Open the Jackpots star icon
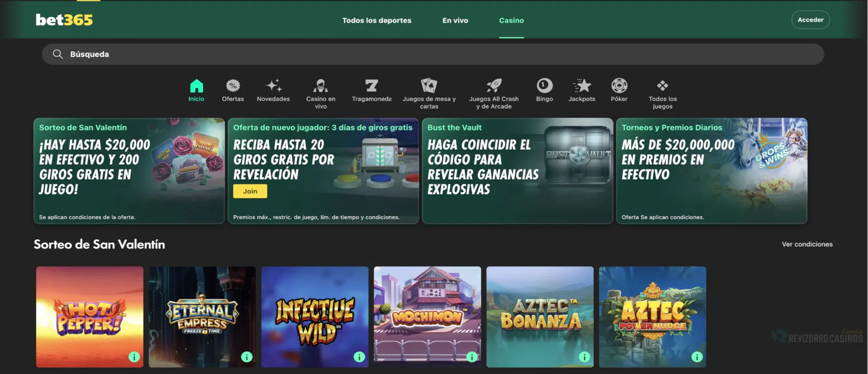The width and height of the screenshot is (868, 374). (582, 85)
